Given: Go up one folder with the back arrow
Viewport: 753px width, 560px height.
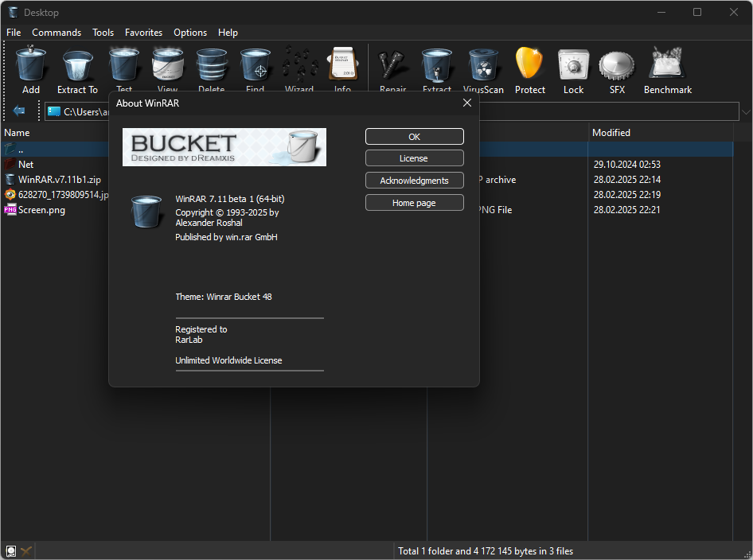Looking at the screenshot, I should (19, 111).
